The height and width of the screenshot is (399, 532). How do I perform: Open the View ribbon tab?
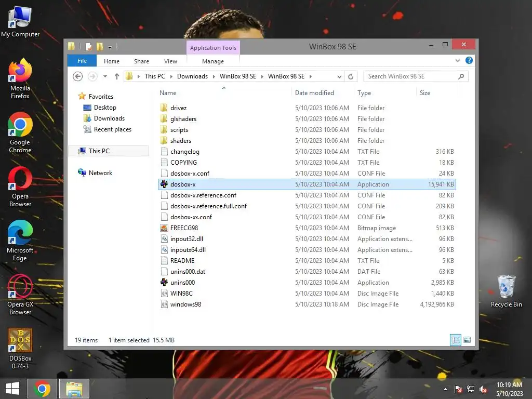(x=170, y=61)
